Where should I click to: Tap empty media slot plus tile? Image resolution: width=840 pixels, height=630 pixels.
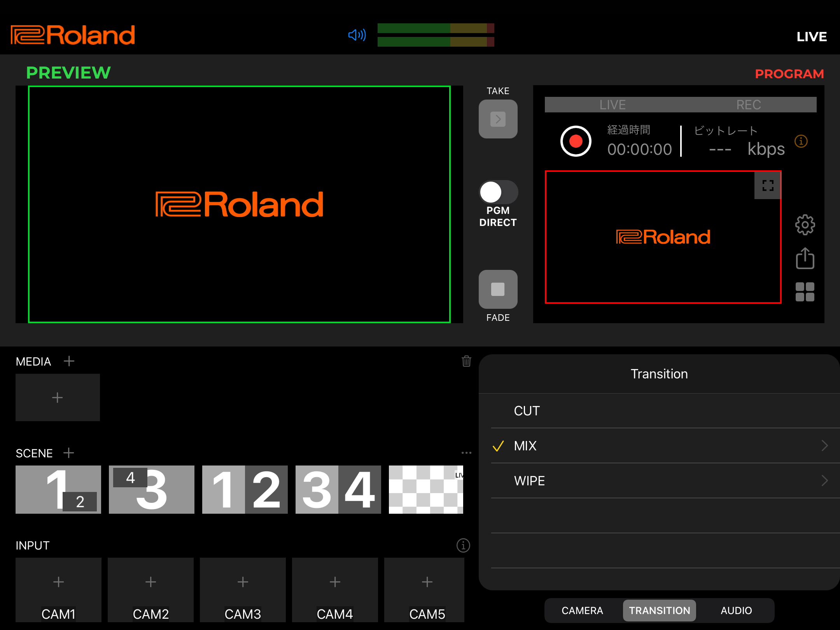(x=58, y=397)
